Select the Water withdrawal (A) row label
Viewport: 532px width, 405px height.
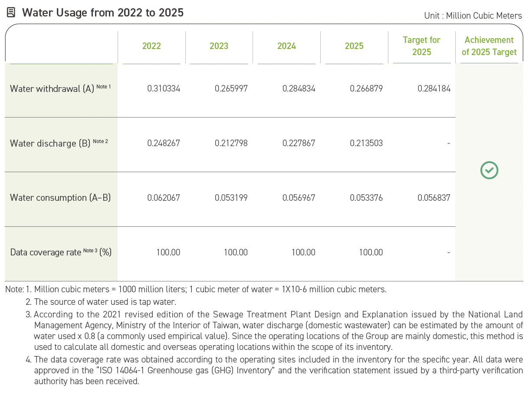60,88
